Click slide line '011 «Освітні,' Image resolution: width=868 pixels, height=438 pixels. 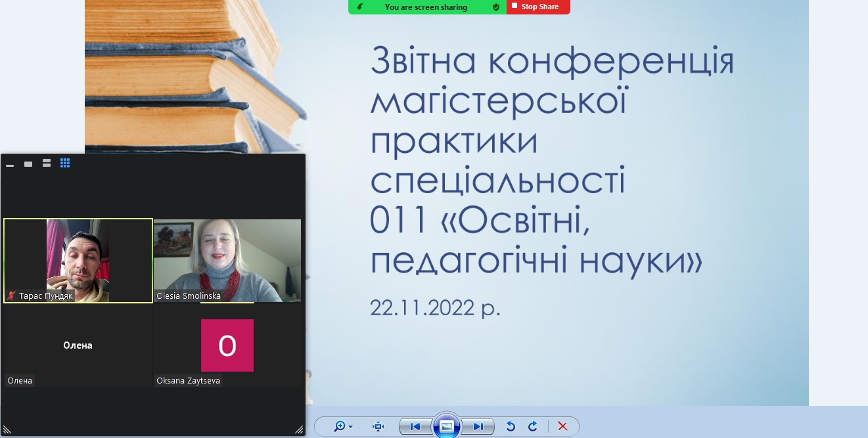pyautogui.click(x=480, y=221)
